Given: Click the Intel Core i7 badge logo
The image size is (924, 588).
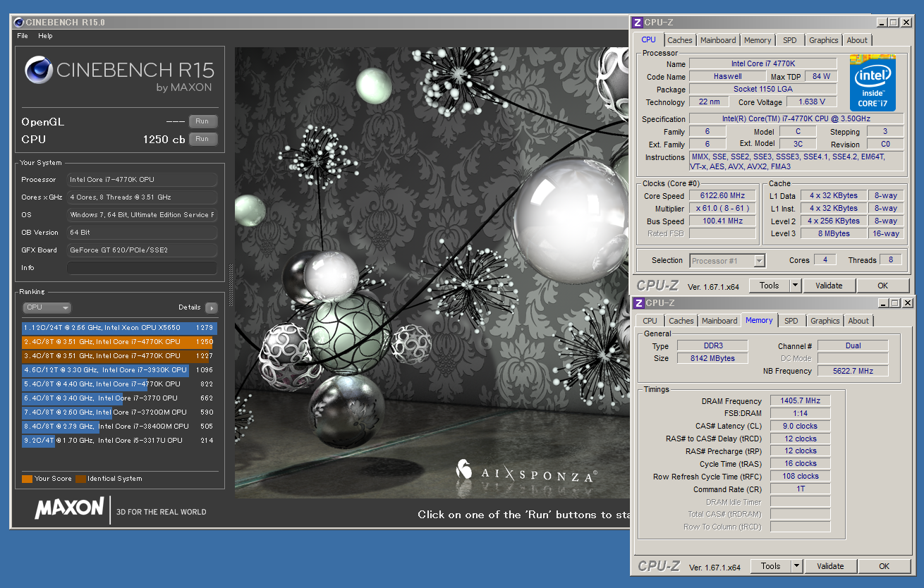Looking at the screenshot, I should click(873, 83).
